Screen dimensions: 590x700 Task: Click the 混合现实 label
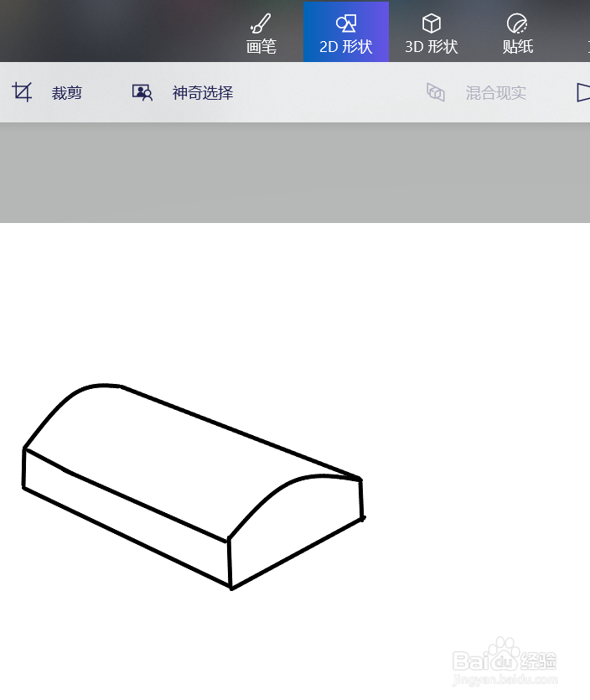click(x=496, y=93)
